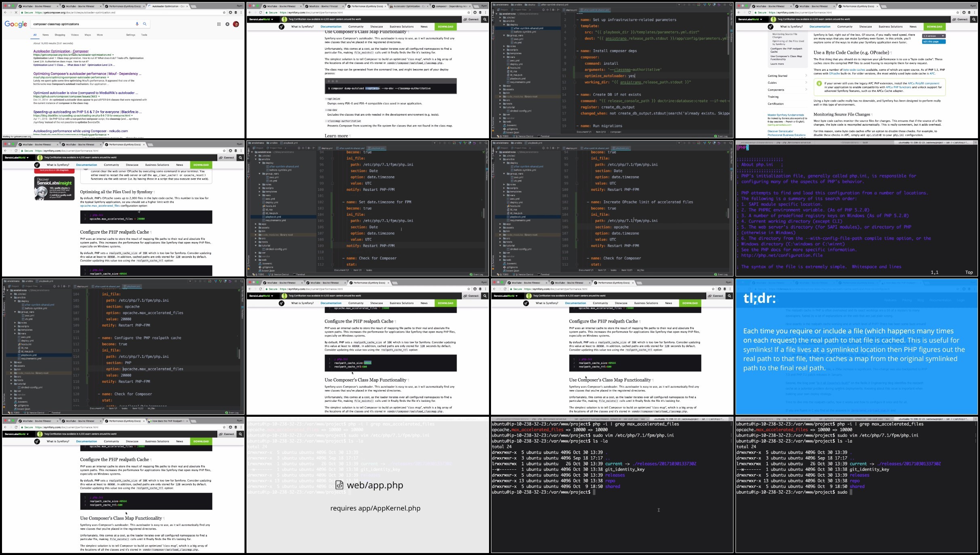The height and width of the screenshot is (555, 980).
Task: Click the blue "edit this page" button
Action: (934, 41)
